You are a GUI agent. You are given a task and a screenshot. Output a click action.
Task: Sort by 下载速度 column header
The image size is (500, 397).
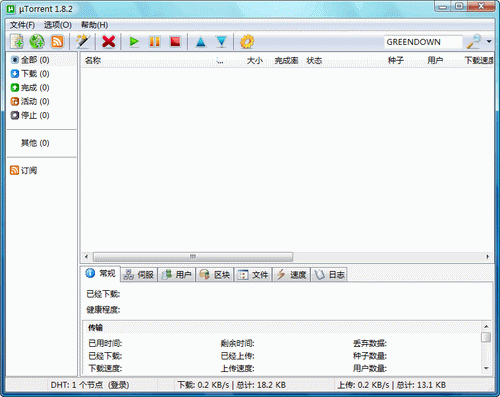[x=479, y=61]
